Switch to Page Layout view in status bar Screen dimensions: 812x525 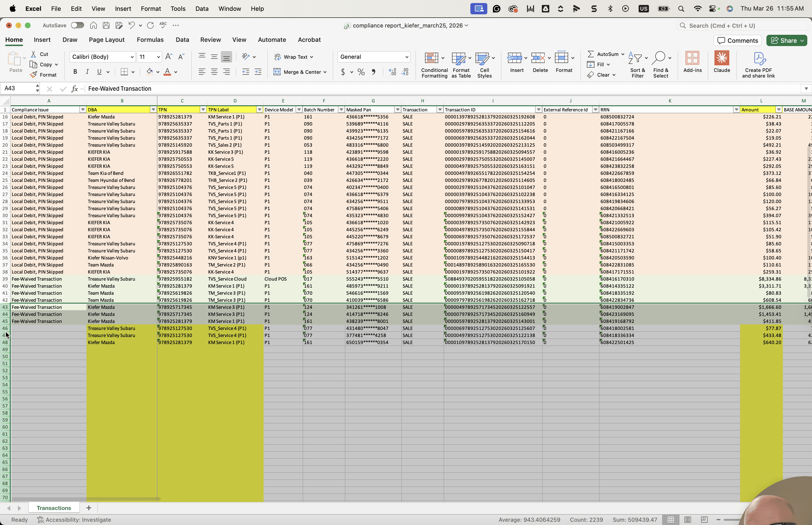point(688,520)
